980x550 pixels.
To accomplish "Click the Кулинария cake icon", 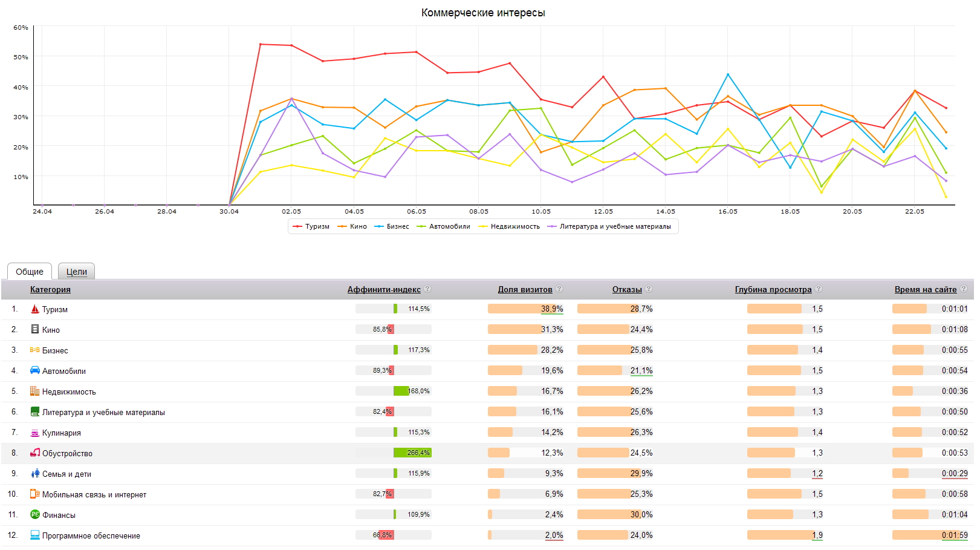I will tap(35, 432).
